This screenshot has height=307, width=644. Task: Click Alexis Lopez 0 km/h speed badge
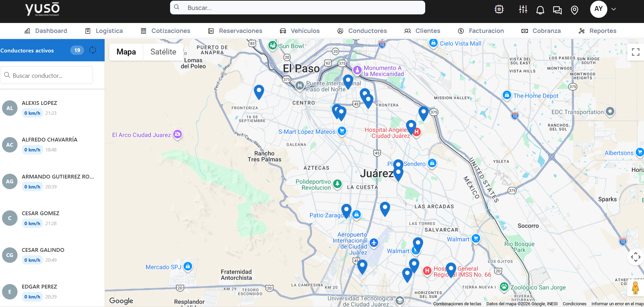[32, 113]
